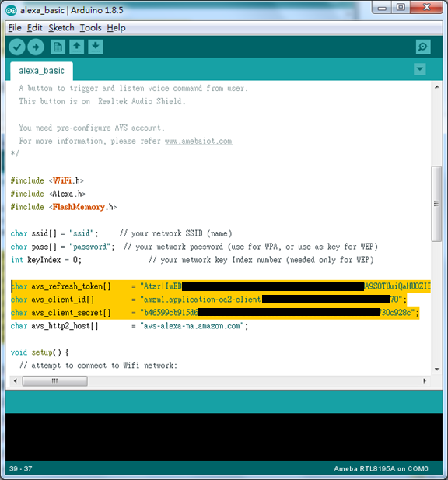Click the vertical scrollbar up arrow
The width and height of the screenshot is (448, 480).
(437, 87)
